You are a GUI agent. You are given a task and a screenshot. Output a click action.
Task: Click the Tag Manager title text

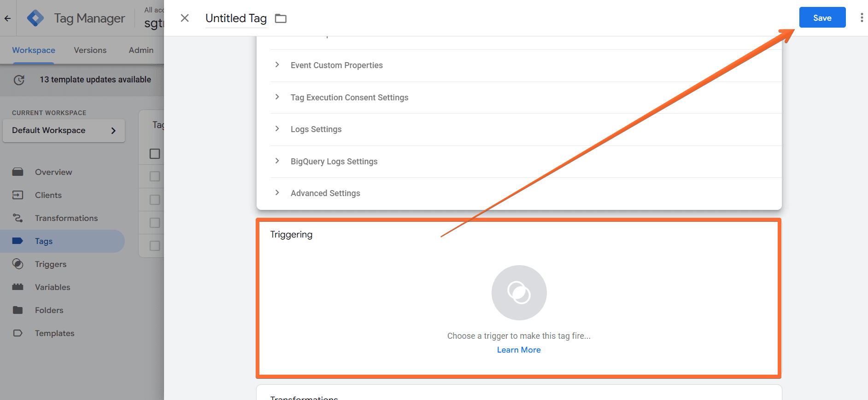[89, 18]
